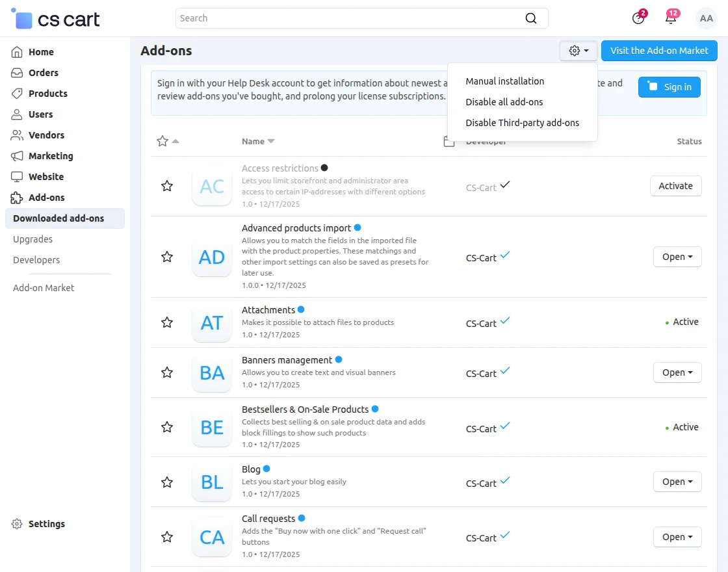
Task: Favorite the Attachments add-on
Action: coord(167,322)
